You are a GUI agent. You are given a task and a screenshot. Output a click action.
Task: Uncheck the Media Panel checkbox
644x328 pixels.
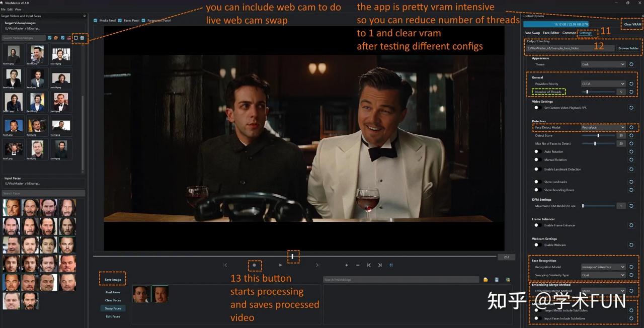pos(96,21)
